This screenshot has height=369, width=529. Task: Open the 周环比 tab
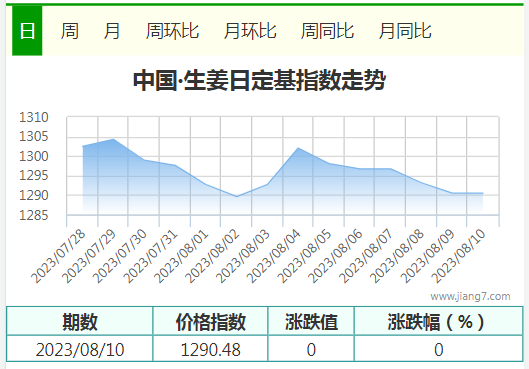[x=172, y=31]
